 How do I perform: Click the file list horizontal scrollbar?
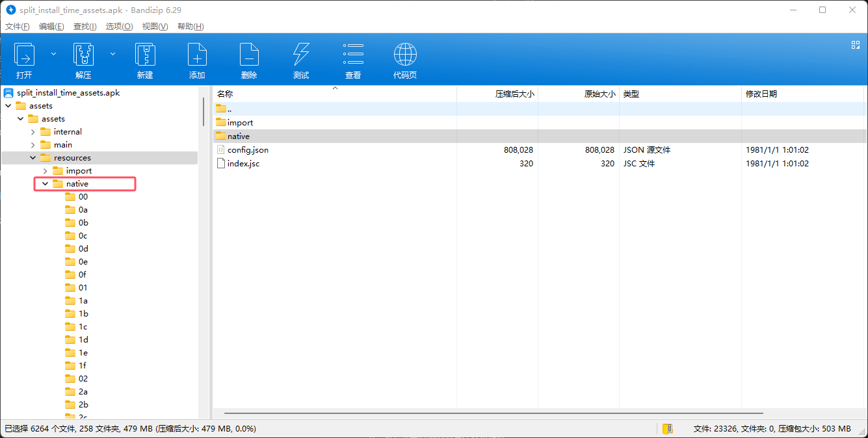point(493,413)
